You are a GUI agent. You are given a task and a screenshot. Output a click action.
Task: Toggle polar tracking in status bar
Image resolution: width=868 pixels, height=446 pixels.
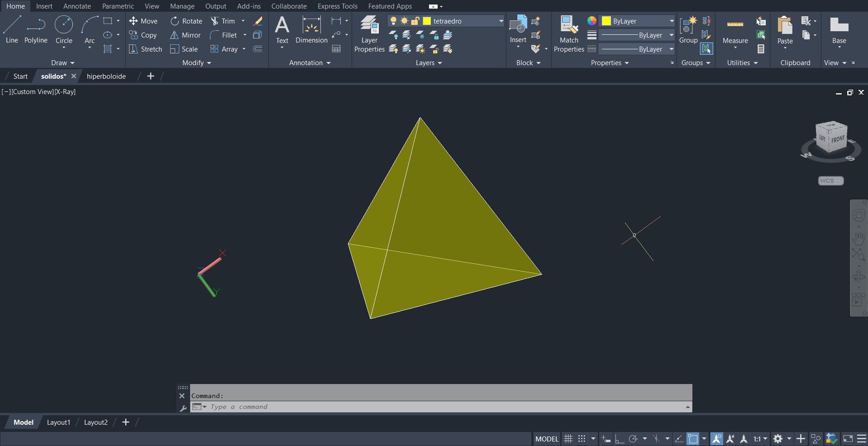point(633,439)
